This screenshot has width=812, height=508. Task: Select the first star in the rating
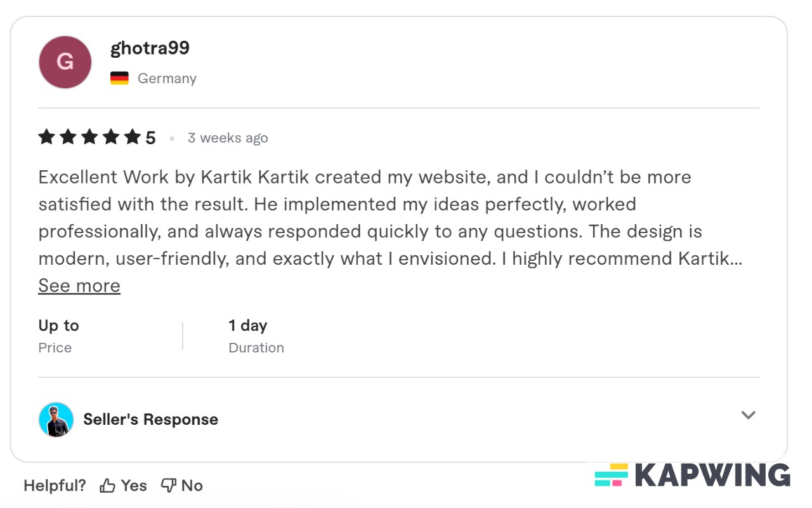(46, 137)
